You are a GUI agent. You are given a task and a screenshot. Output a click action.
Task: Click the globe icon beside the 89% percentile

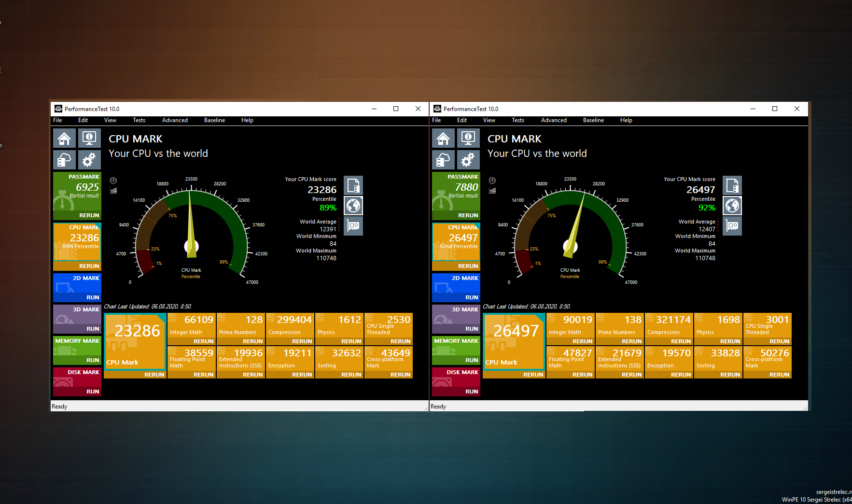[353, 206]
